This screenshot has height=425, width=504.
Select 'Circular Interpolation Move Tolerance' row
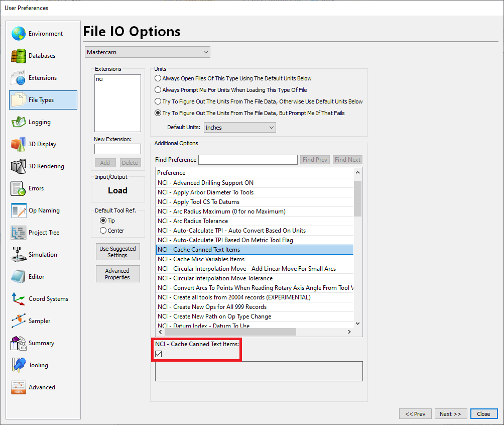coord(255,278)
